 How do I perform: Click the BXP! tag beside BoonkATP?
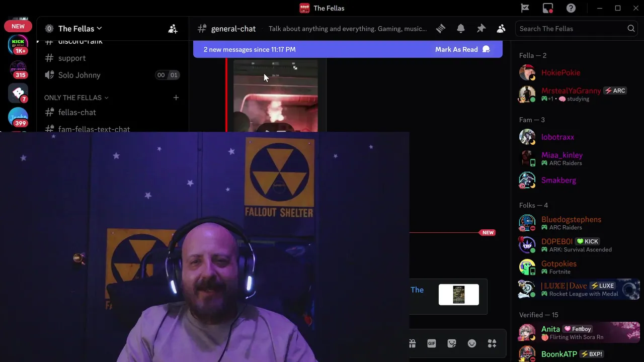(x=592, y=354)
